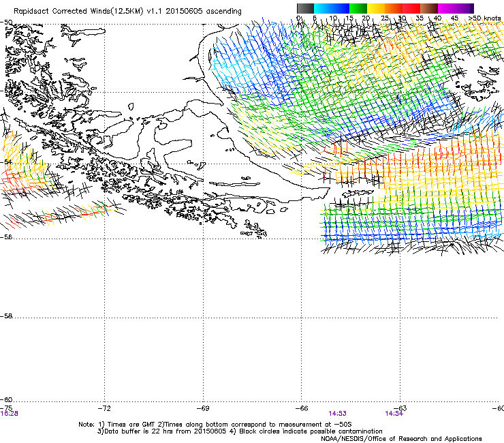Click the 'Data buffer is 22 hrs' note line
Image resolution: width=504 pixels, height=443 pixels.
point(240,431)
